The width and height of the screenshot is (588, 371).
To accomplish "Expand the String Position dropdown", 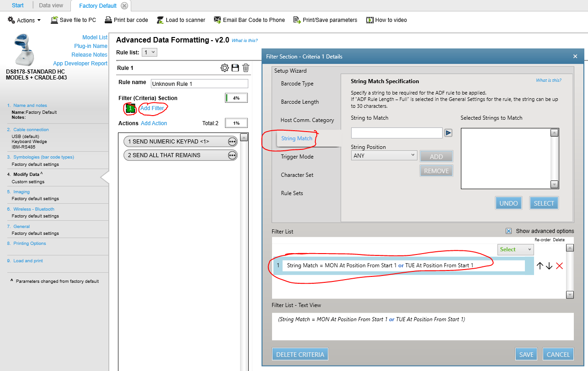I will 384,155.
